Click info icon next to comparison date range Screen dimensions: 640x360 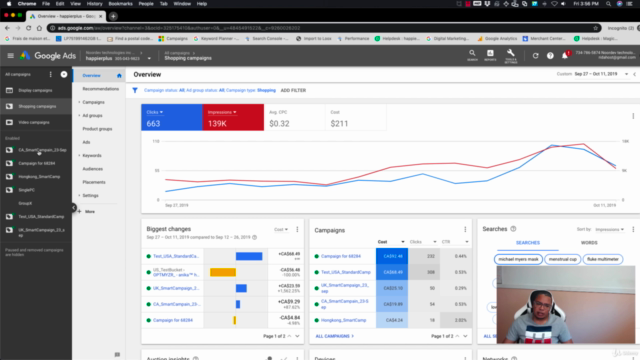(x=255, y=237)
